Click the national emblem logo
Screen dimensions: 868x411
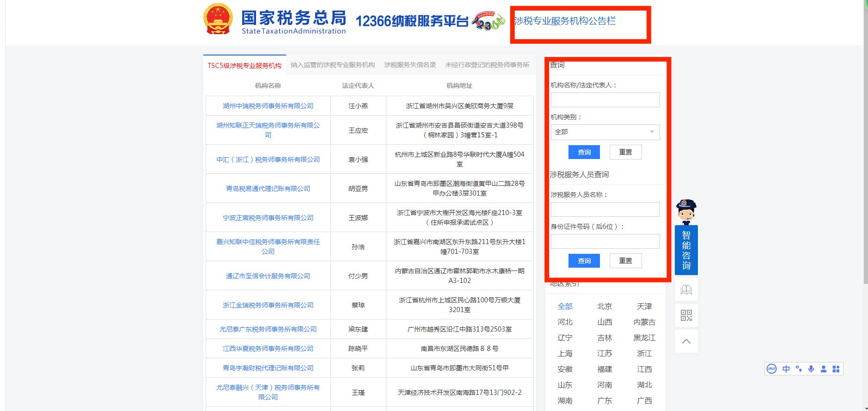click(x=218, y=19)
